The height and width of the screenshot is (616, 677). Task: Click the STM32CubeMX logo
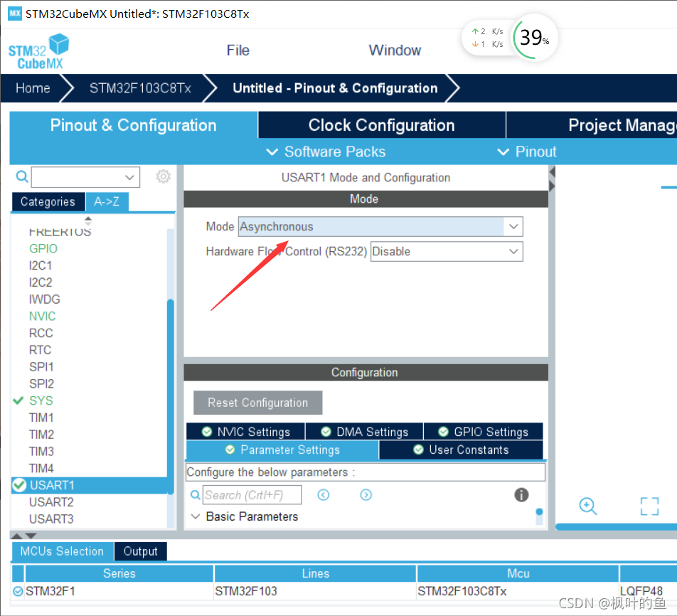(x=38, y=51)
